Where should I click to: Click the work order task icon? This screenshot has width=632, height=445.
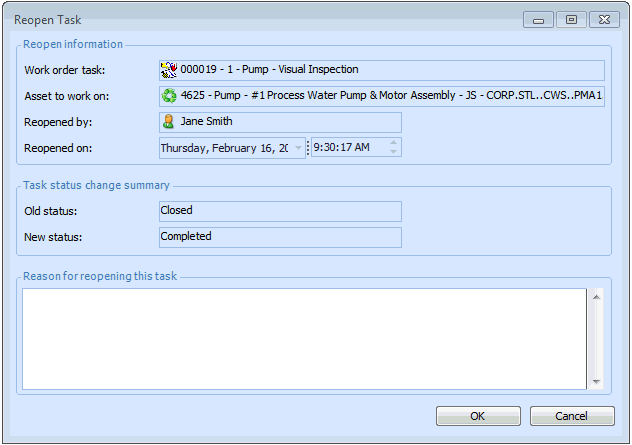[x=169, y=70]
